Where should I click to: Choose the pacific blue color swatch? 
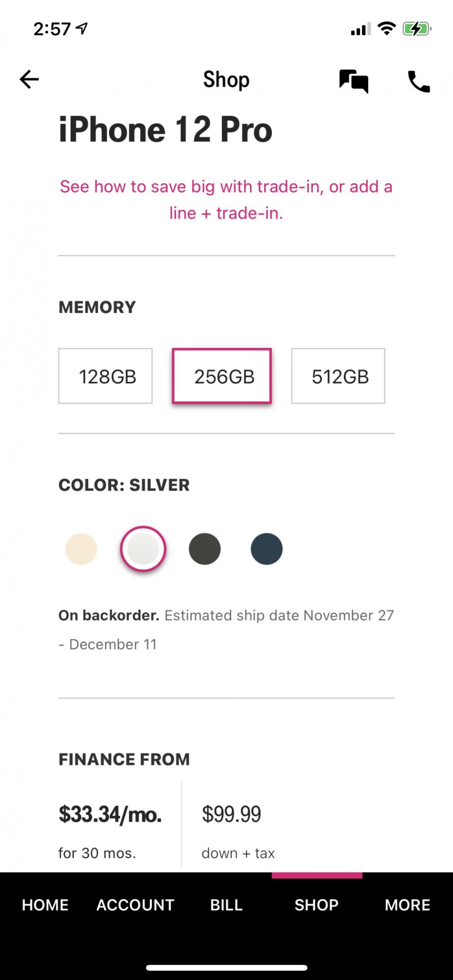pos(266,549)
